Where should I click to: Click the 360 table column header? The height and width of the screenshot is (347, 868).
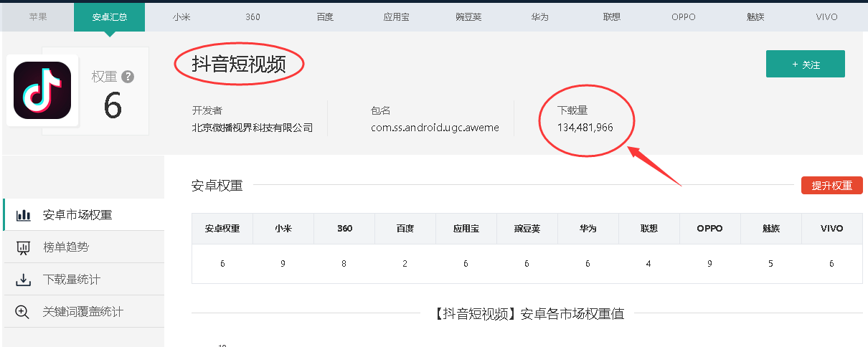(x=344, y=229)
